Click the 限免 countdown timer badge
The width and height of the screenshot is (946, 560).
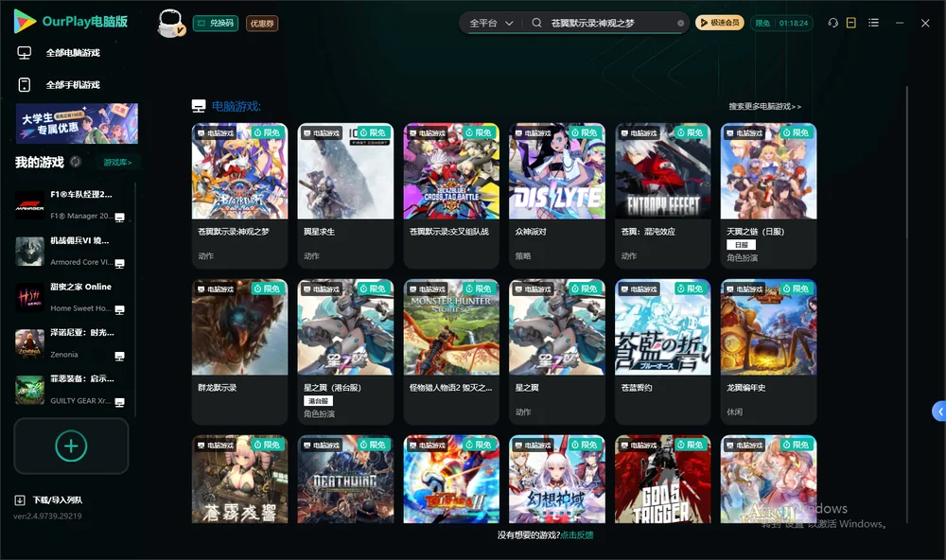point(781,23)
